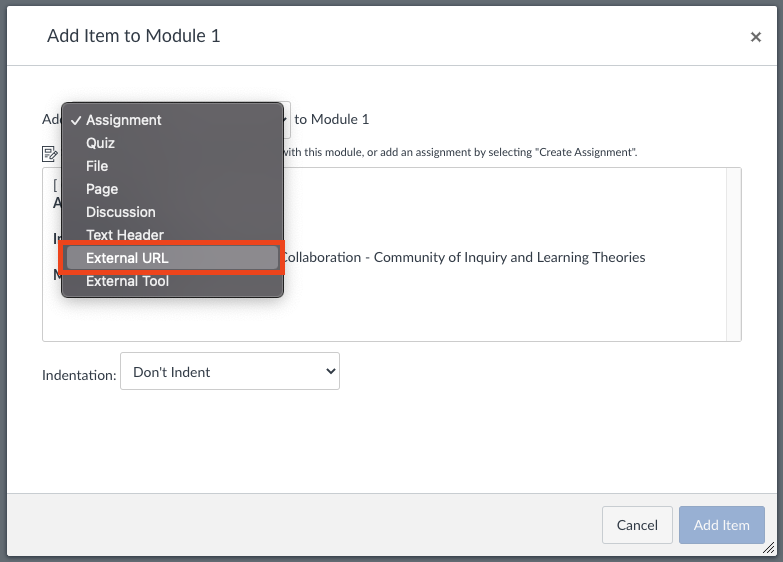
Task: Select the Assignment option text
Action: [123, 120]
